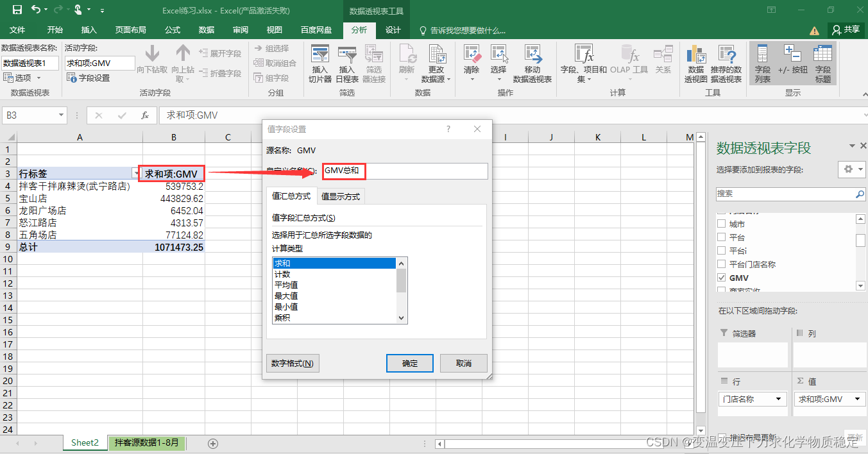Toggle the Field List (字段列表) button
The image size is (868, 454).
point(763,64)
